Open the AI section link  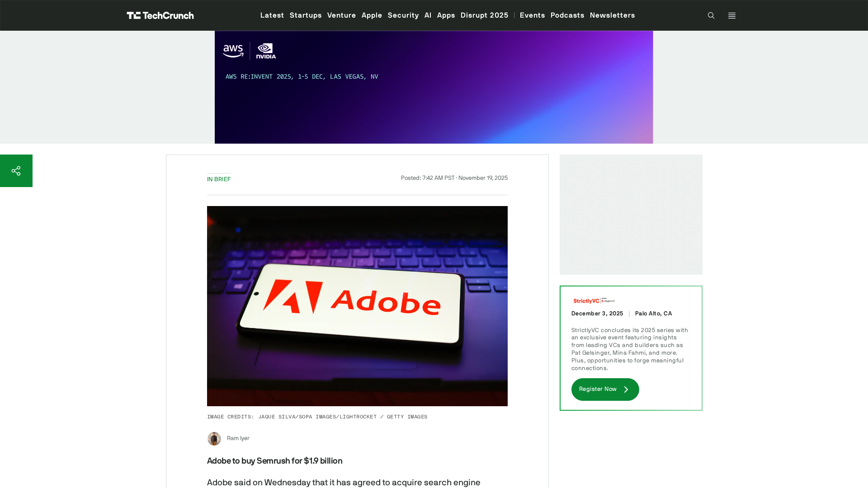point(428,15)
